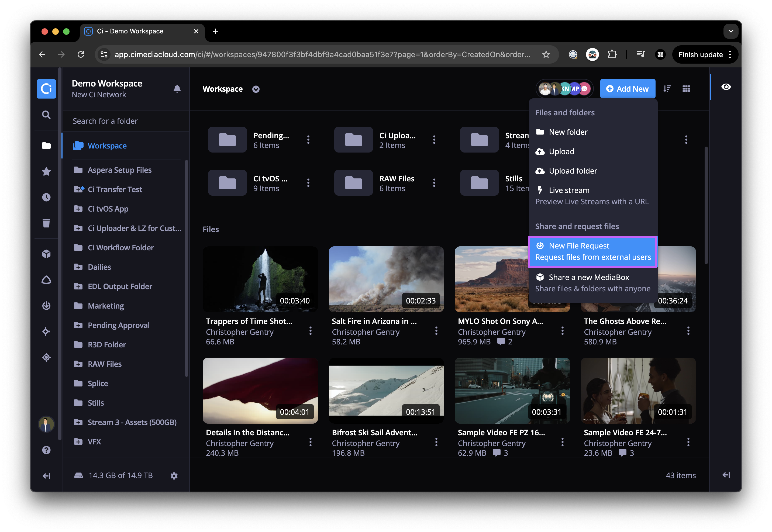Toggle the preview pane with the eye icon
The image size is (772, 532).
[x=726, y=87]
